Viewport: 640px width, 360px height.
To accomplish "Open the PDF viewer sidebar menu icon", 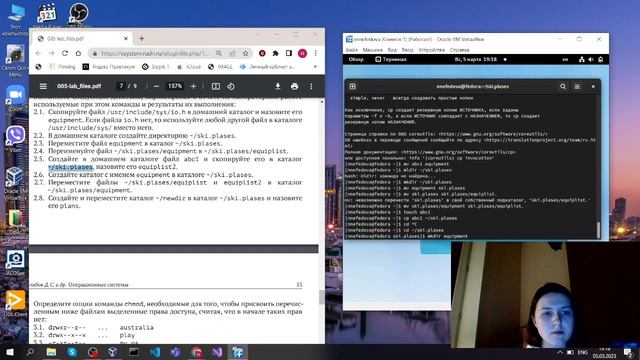I will tap(43, 86).
